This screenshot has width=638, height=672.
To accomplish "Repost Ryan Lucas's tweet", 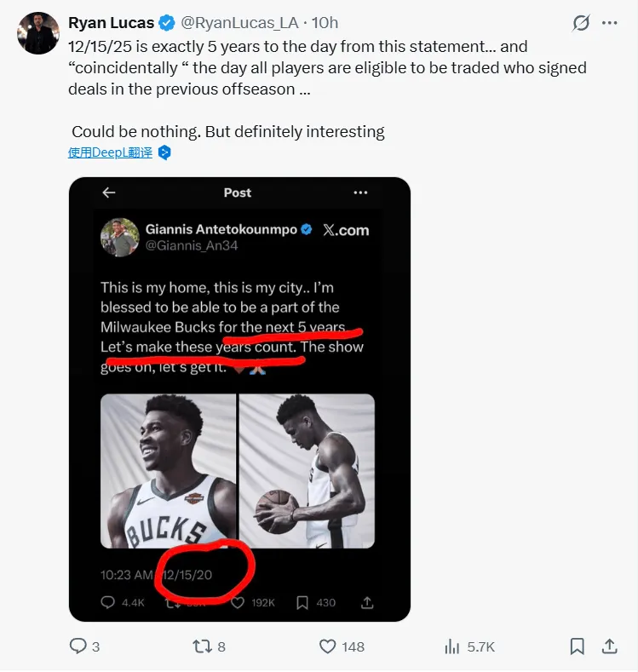I will [x=202, y=646].
